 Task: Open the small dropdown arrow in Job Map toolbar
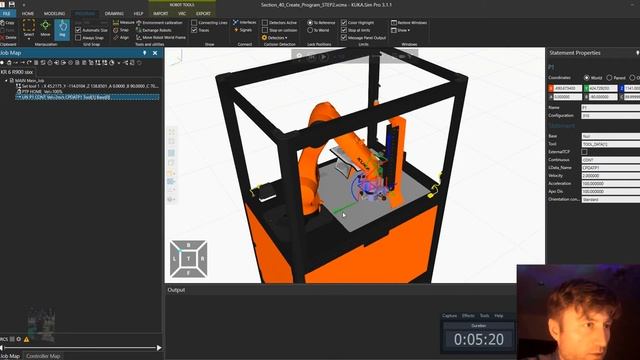point(119,63)
